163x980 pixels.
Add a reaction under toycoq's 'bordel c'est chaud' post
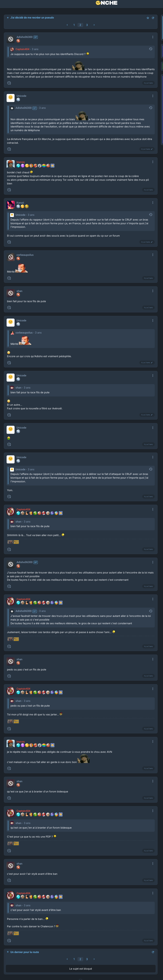(9, 190)
